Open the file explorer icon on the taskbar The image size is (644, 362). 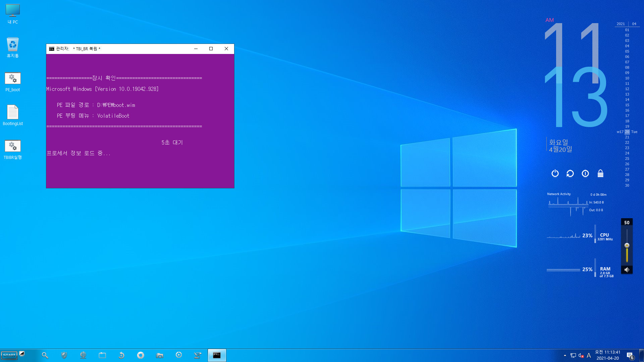160,355
